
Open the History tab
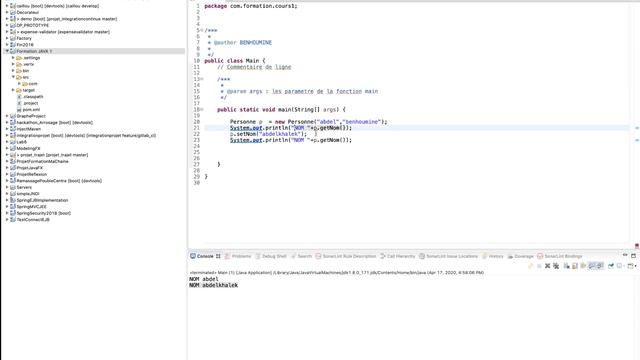click(x=493, y=256)
